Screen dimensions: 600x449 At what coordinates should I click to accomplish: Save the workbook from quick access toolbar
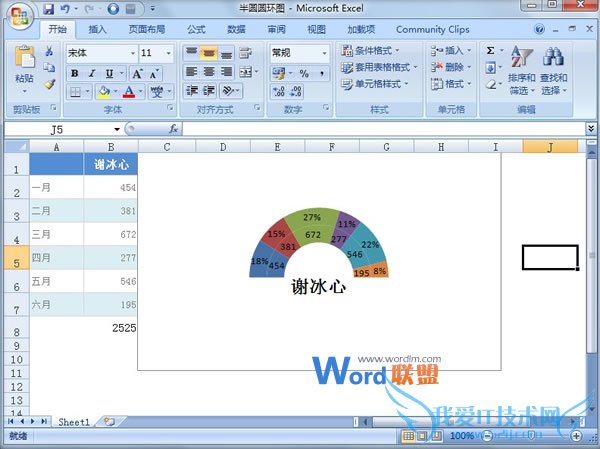pyautogui.click(x=49, y=9)
